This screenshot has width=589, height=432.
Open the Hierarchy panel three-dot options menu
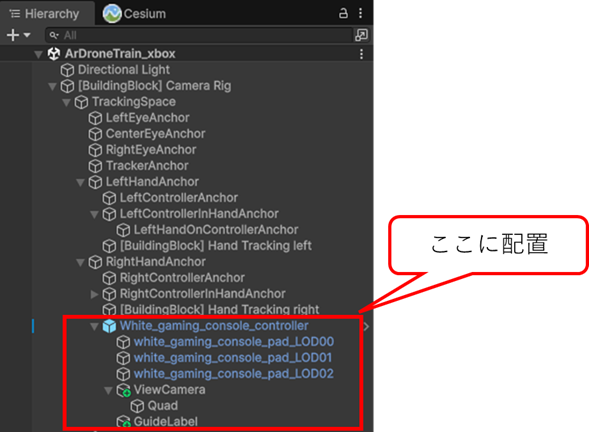click(x=361, y=14)
